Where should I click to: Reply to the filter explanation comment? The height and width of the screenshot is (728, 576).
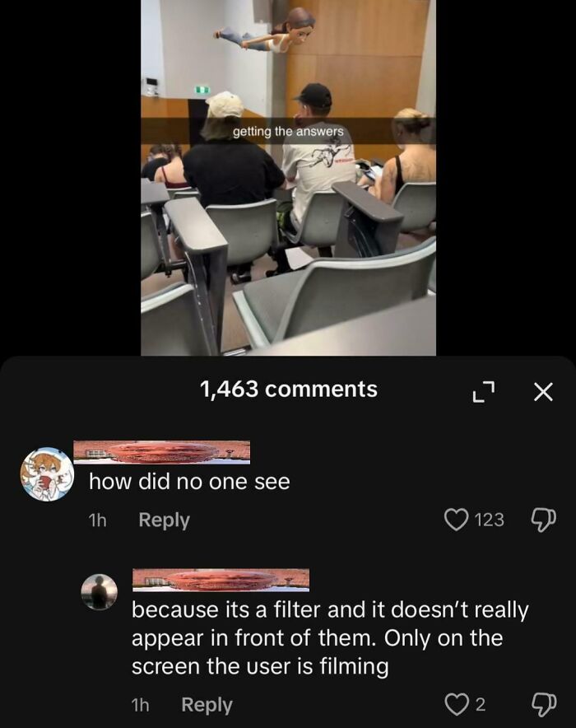207,704
